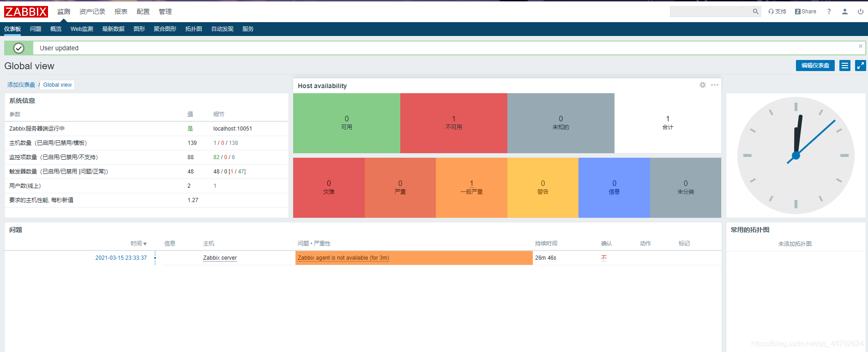868x352 pixels.
Task: Click the red 灾难 severity tile
Action: [x=329, y=188]
